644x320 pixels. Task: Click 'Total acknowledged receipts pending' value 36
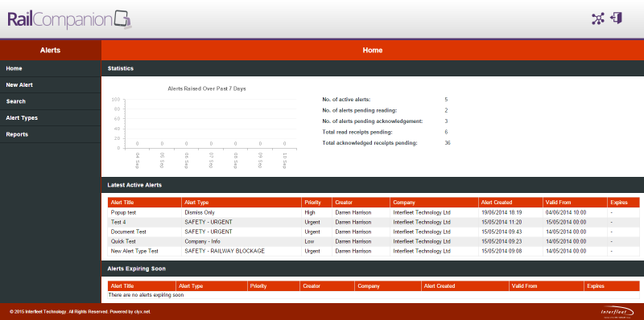tap(448, 143)
